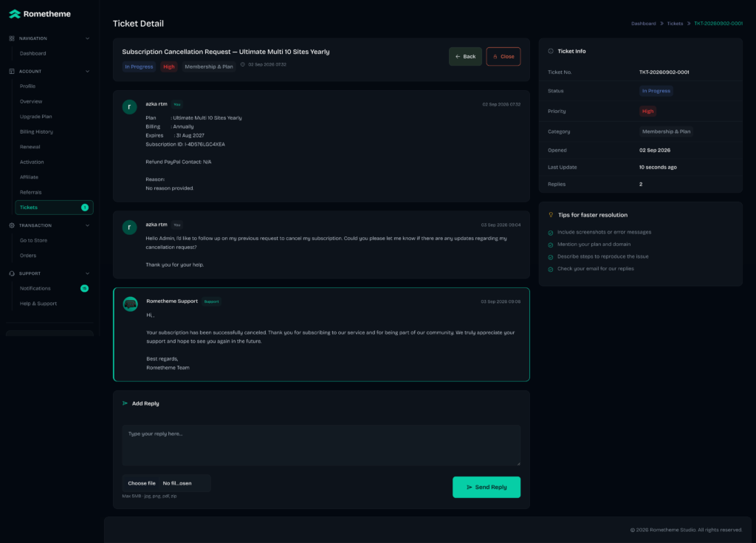756x543 pixels.
Task: Click the lightbulb tips icon
Action: click(x=551, y=215)
